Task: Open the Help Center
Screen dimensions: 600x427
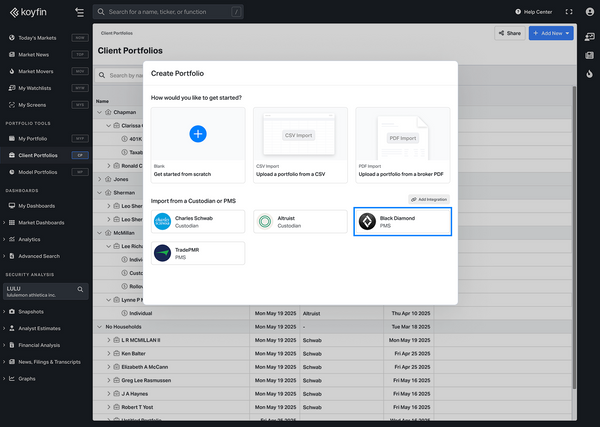Action: coord(533,12)
